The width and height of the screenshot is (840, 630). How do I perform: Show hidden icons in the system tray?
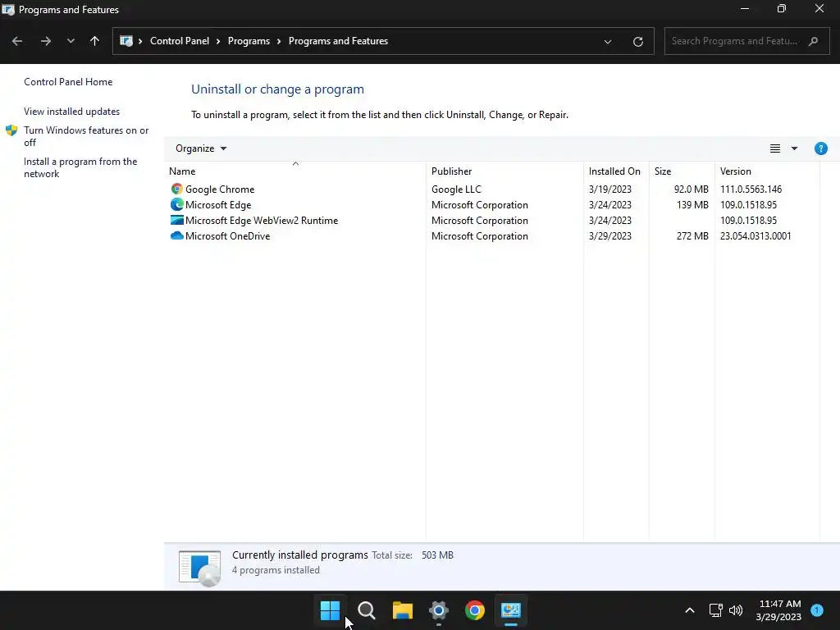(690, 610)
